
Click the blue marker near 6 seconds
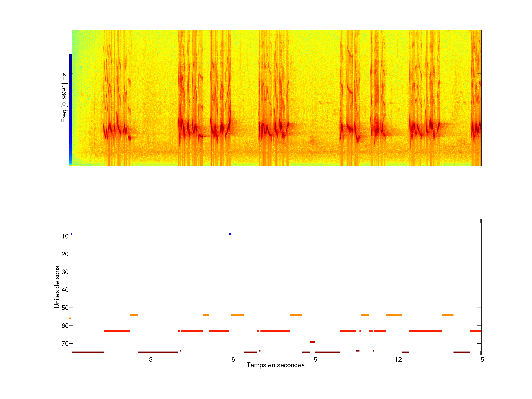pyautogui.click(x=230, y=234)
